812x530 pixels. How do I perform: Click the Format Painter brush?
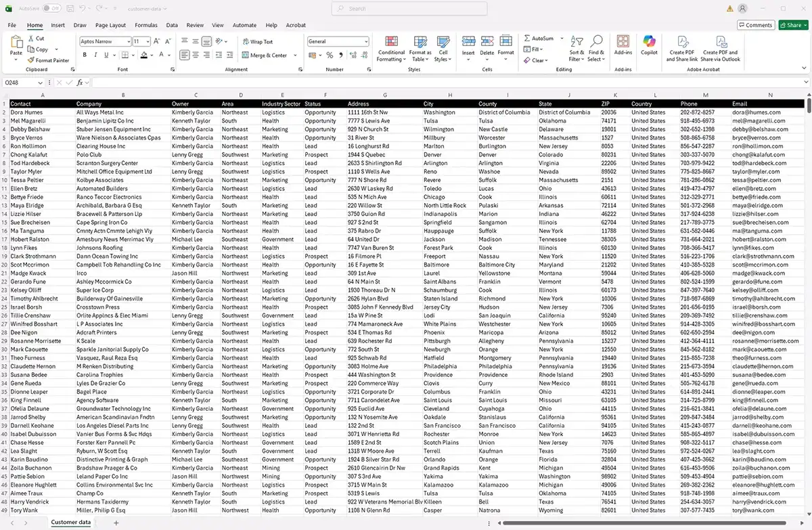click(x=31, y=60)
